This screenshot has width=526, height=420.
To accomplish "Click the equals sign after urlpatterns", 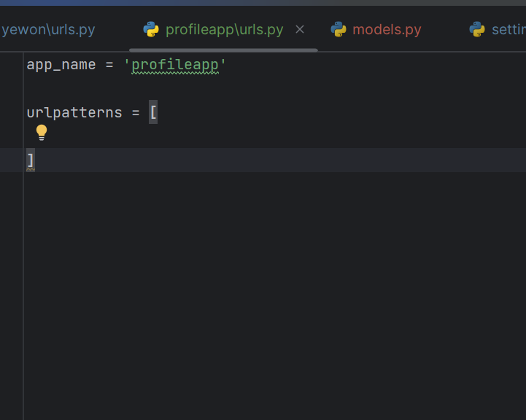I will click(x=136, y=112).
